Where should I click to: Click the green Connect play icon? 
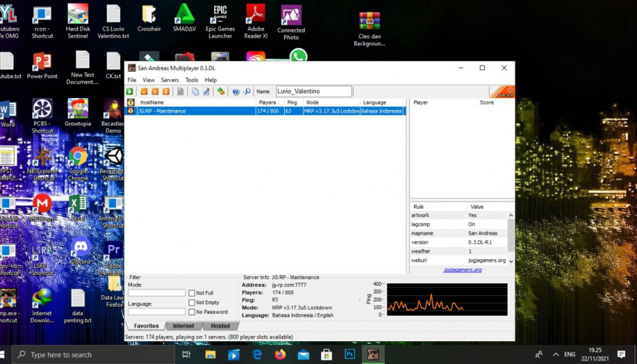(129, 92)
